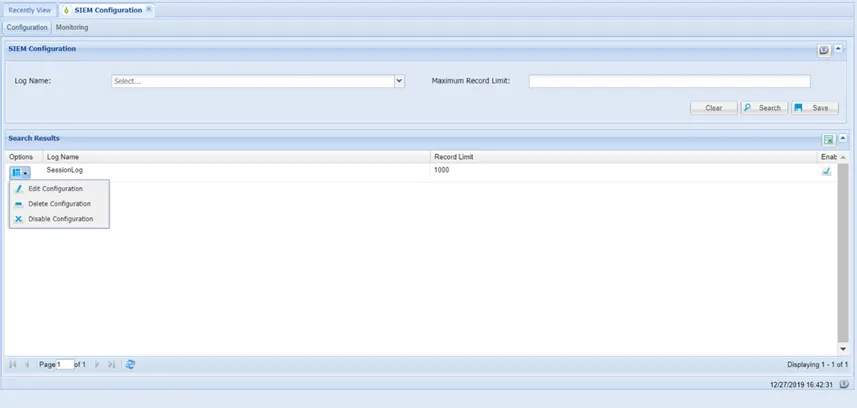Click the page number input
Viewport: 857px width, 408px height.
65,364
